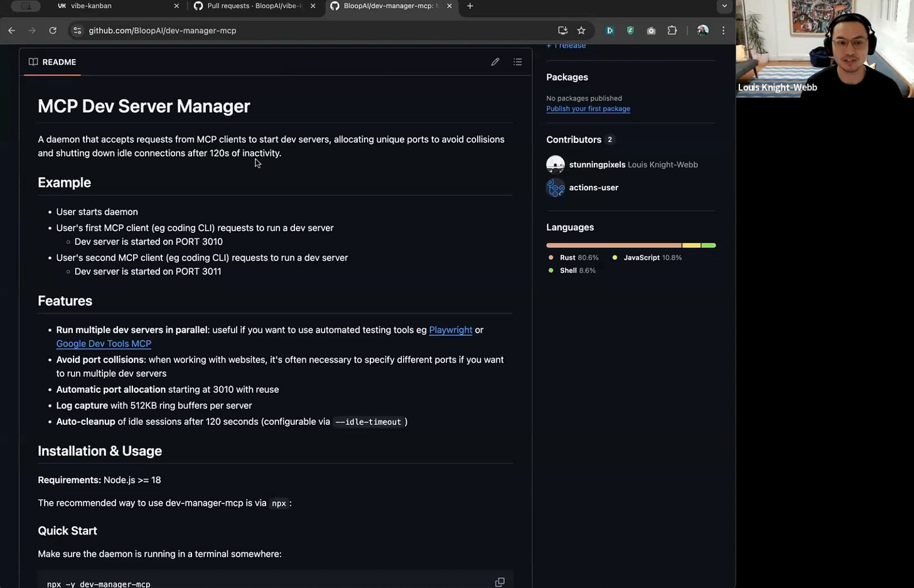The height and width of the screenshot is (588, 914).
Task: Click the browser forward arrow
Action: pos(32,30)
